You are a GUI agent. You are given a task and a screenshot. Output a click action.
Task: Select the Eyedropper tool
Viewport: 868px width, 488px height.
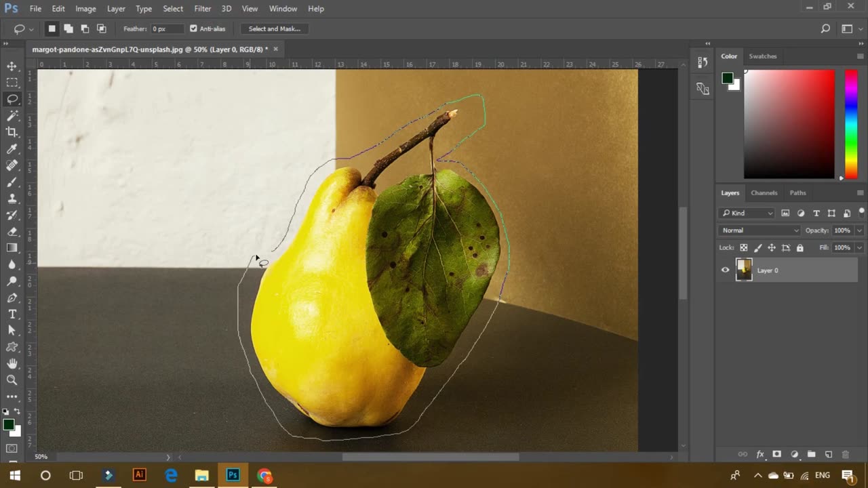tap(12, 148)
